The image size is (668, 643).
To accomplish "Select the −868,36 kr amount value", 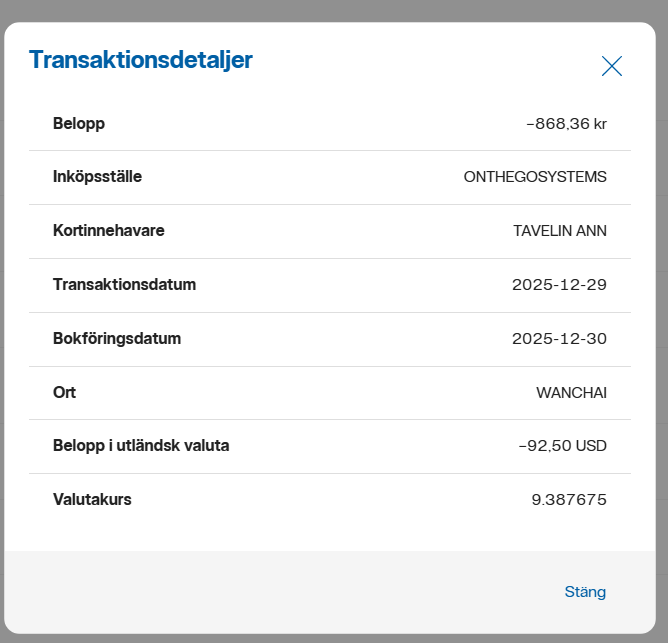I will [x=566, y=124].
